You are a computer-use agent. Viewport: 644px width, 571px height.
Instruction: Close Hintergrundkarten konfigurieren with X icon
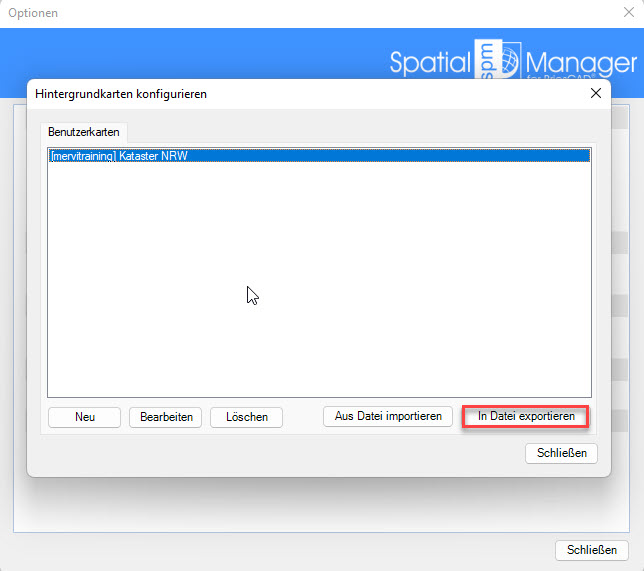point(595,93)
